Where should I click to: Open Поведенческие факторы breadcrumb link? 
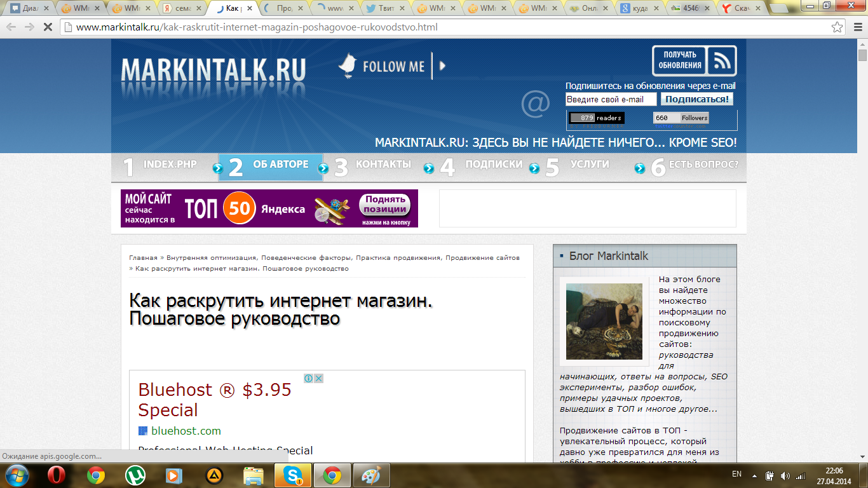(x=306, y=257)
